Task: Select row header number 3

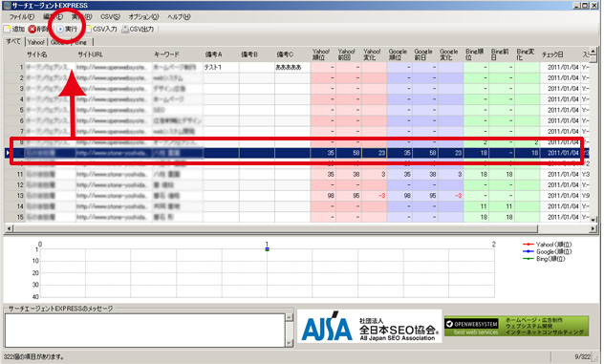Action: pyautogui.click(x=14, y=89)
